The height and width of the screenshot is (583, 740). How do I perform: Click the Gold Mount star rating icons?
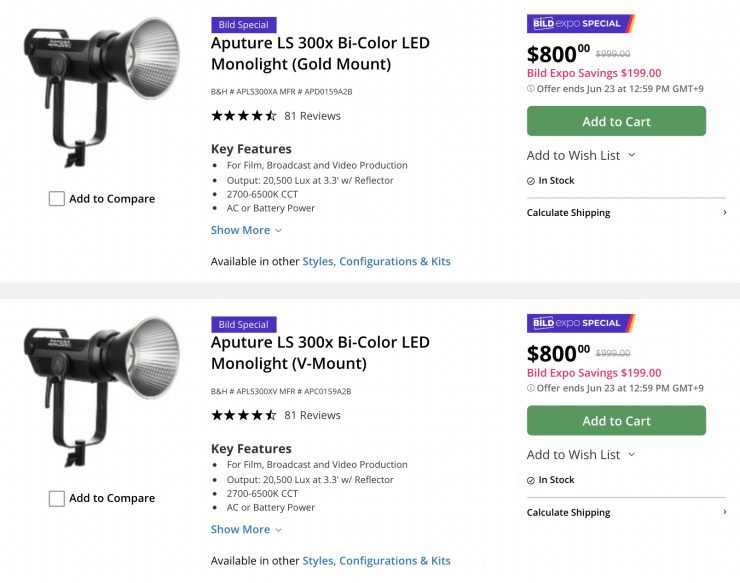(243, 116)
